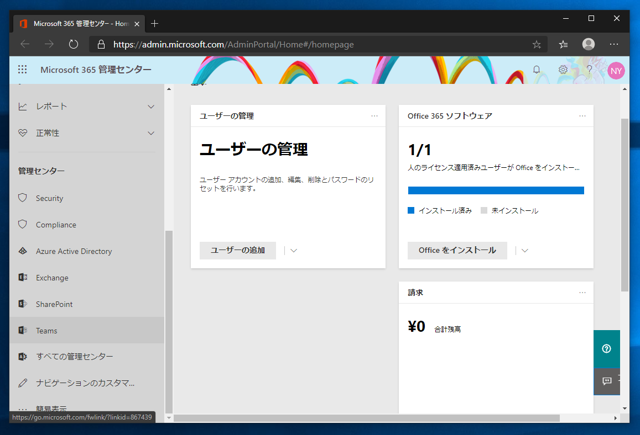Open SharePoint admin center link
This screenshot has height=435, width=640.
click(54, 304)
